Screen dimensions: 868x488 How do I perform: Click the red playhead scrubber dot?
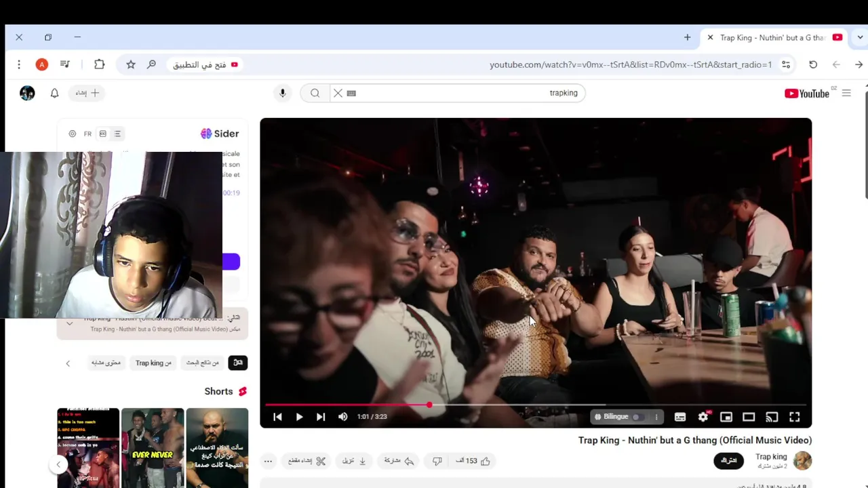tap(429, 405)
